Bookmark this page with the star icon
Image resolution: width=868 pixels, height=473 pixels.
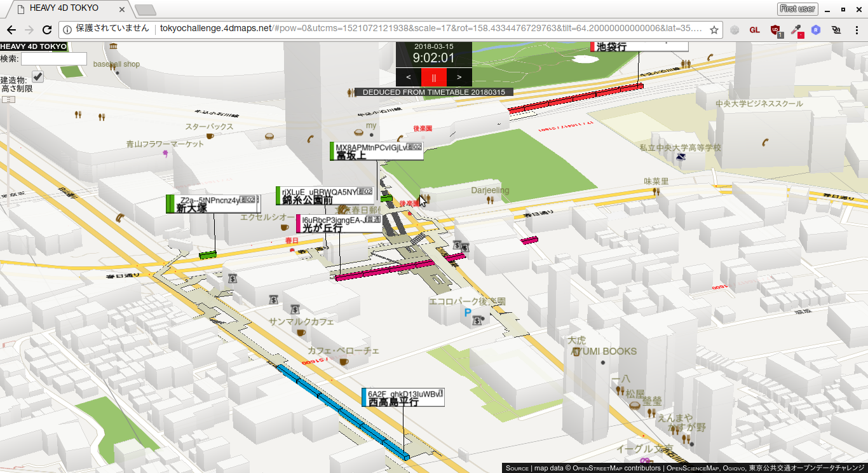pos(714,30)
